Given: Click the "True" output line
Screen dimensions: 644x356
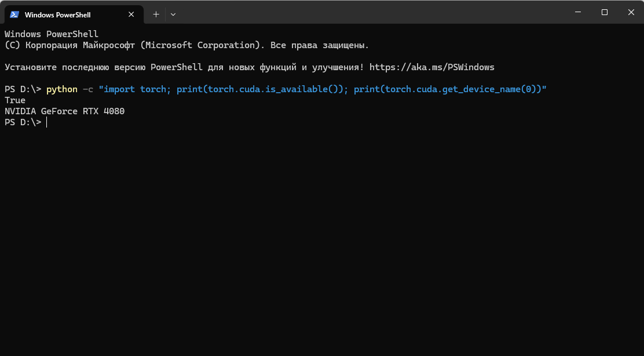Looking at the screenshot, I should pos(15,100).
